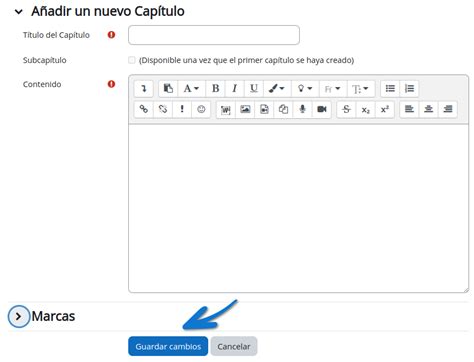Open the brush font color dropdown
The width and height of the screenshot is (474, 362).
click(277, 89)
